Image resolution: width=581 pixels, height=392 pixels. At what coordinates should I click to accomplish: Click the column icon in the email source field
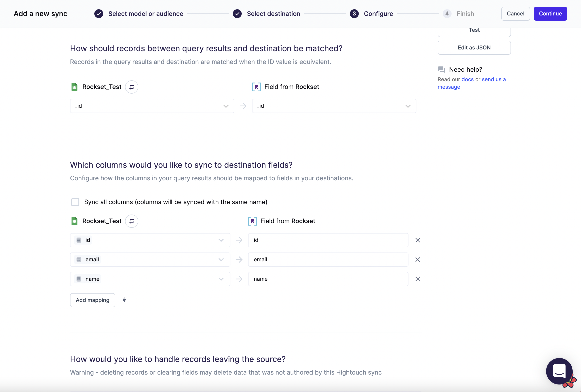(79, 260)
